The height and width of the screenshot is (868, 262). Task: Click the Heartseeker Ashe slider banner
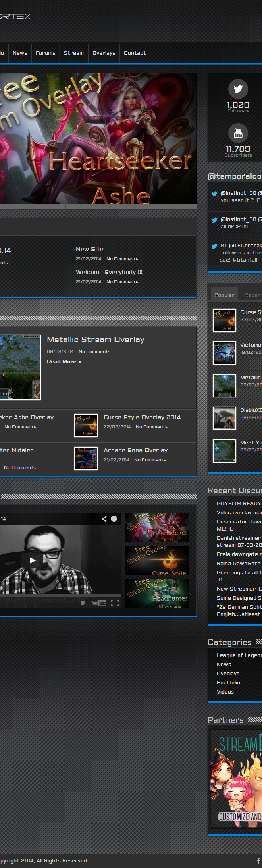(98, 138)
